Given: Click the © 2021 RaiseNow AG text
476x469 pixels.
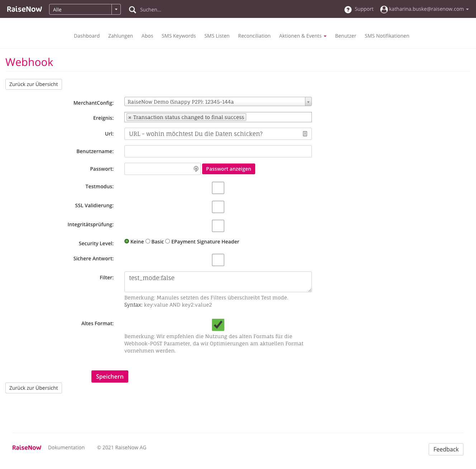Looking at the screenshot, I should [x=122, y=447].
